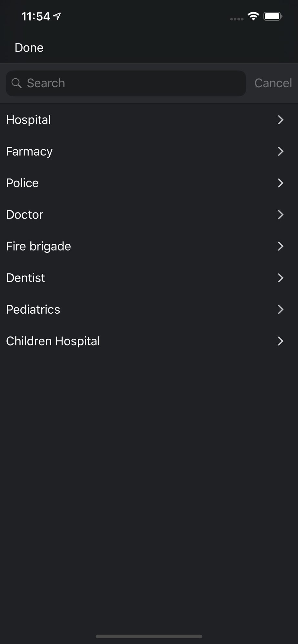Open the Police category

22,183
